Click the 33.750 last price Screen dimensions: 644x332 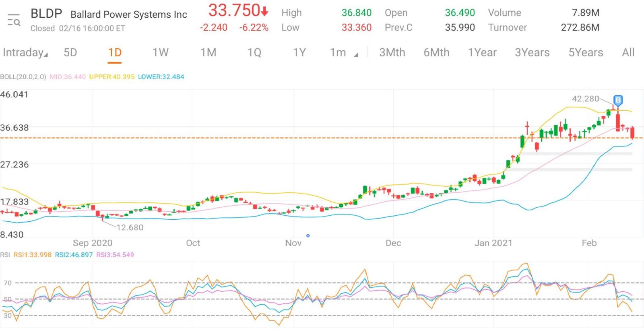pyautogui.click(x=234, y=10)
